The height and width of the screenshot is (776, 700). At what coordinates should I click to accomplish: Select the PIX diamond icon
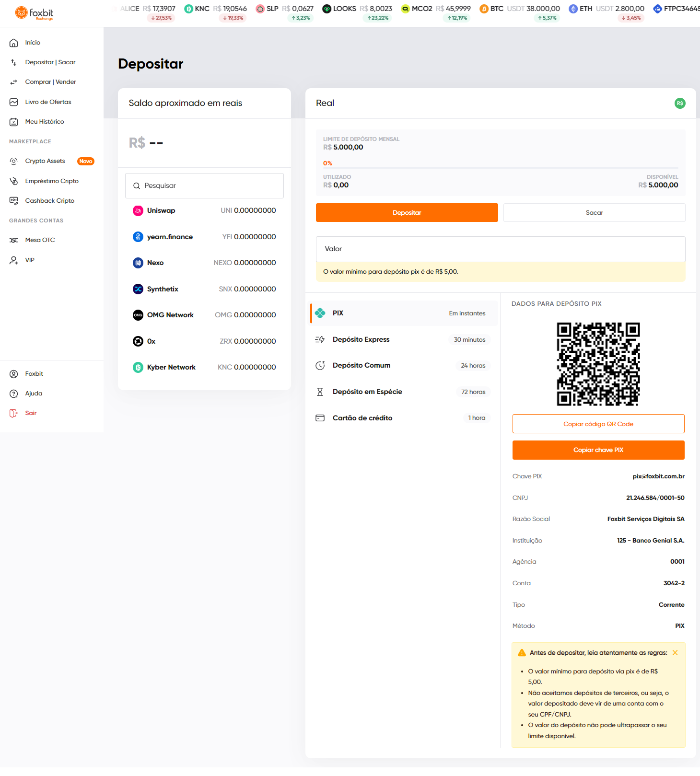pos(320,313)
